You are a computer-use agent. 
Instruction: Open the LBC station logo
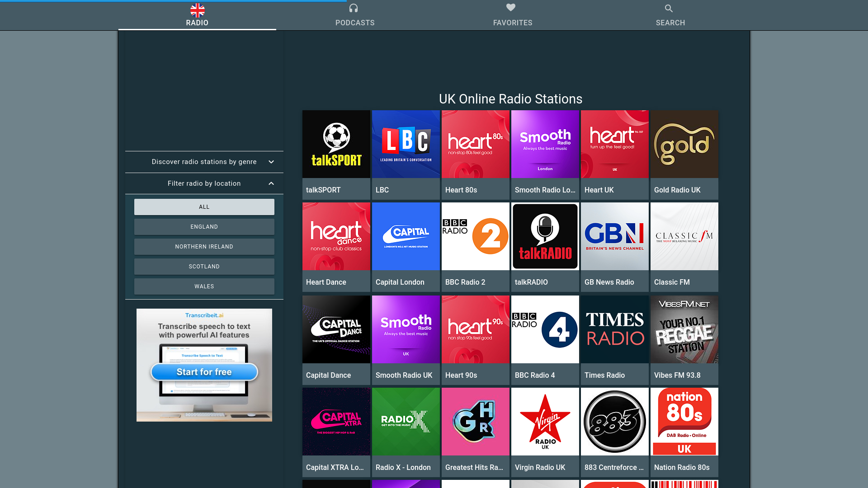click(x=406, y=144)
